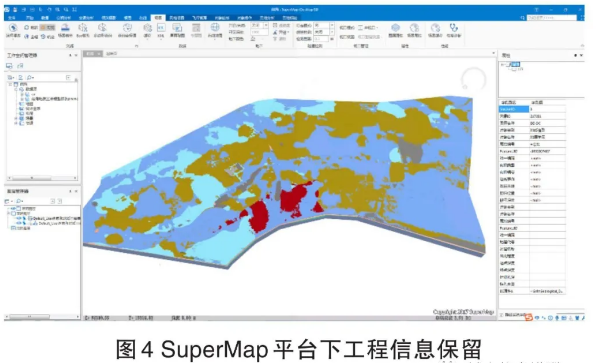Open the 文件 file tab in the ribbon
The width and height of the screenshot is (599, 363).
12,18
